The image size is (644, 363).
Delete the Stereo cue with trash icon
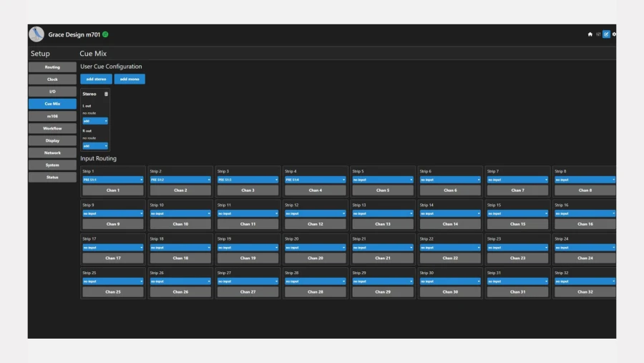106,94
